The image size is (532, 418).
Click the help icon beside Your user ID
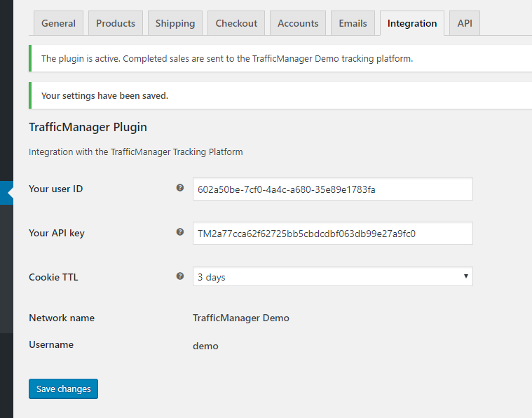point(180,188)
